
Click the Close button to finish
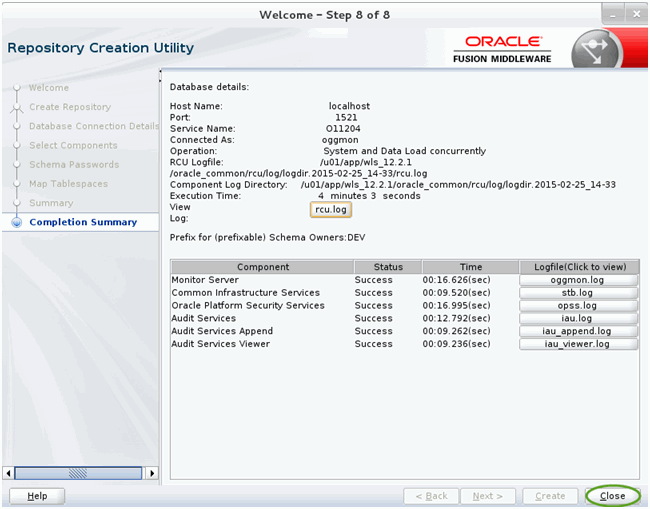[x=612, y=496]
